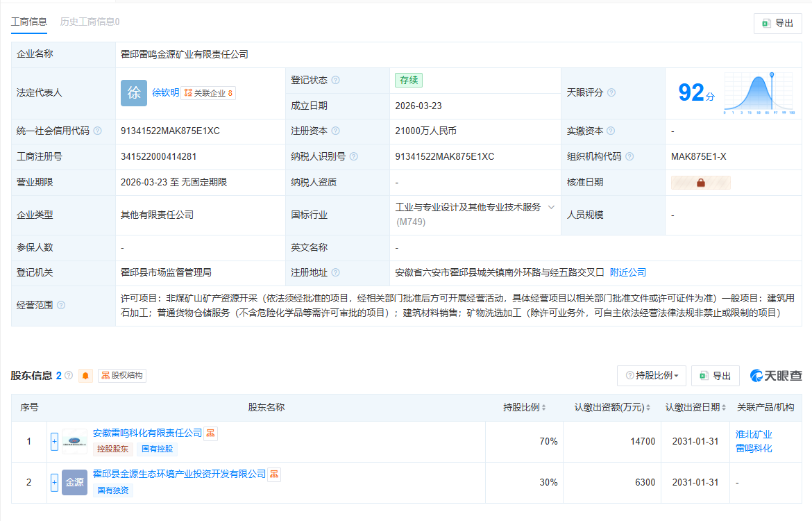812x521 pixels.
Task: Open the 股权结构 chart button
Action: (x=122, y=376)
